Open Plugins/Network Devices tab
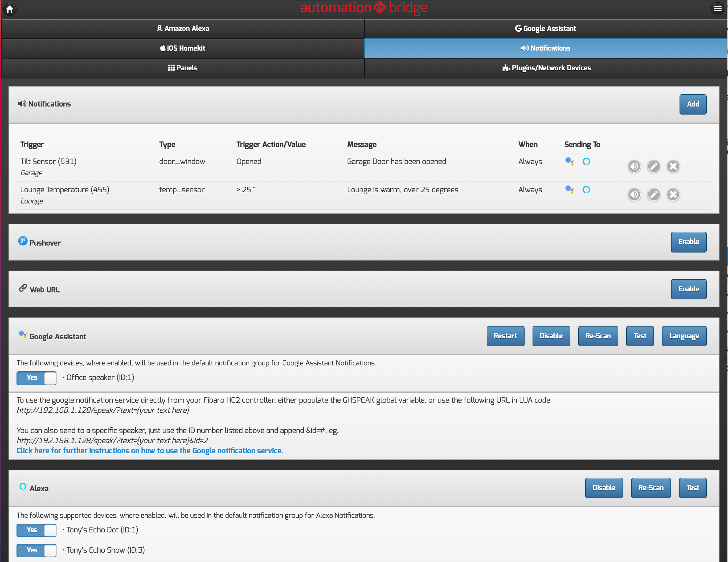Image resolution: width=728 pixels, height=562 pixels. [545, 68]
